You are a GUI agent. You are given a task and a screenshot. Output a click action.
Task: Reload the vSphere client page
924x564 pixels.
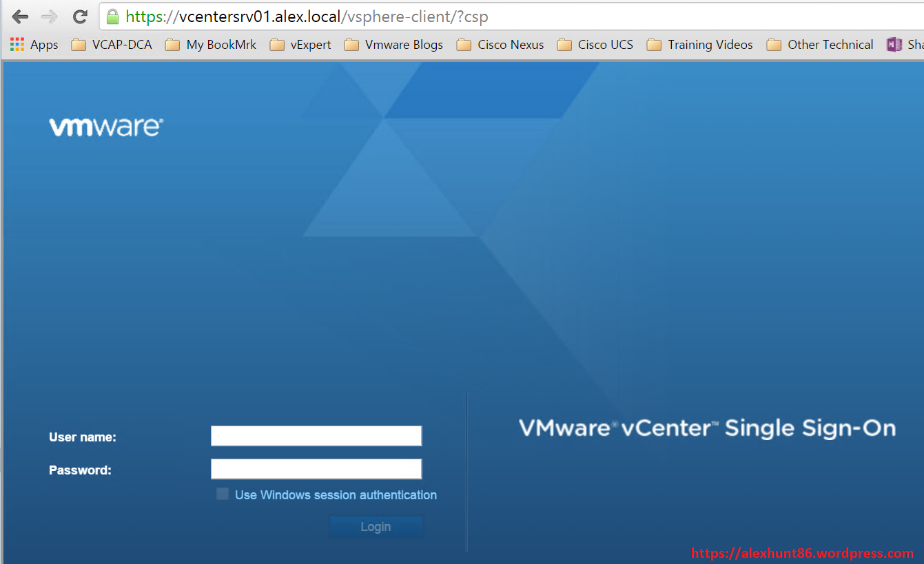pos(80,17)
